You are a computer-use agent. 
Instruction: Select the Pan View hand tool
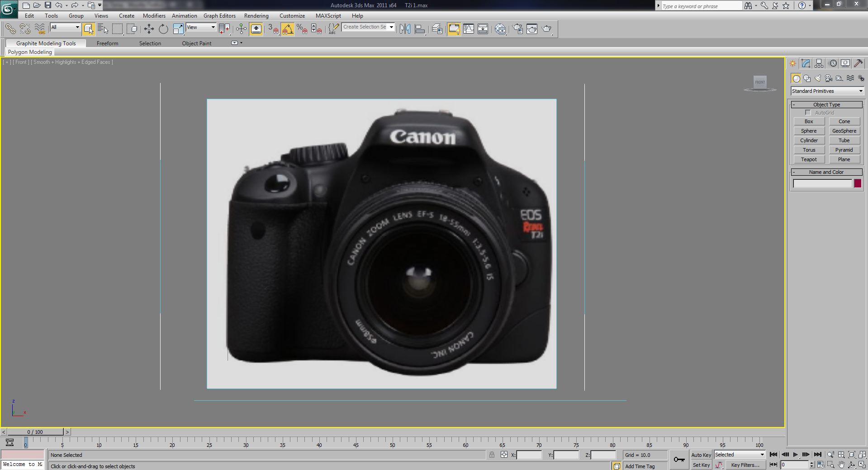841,465
